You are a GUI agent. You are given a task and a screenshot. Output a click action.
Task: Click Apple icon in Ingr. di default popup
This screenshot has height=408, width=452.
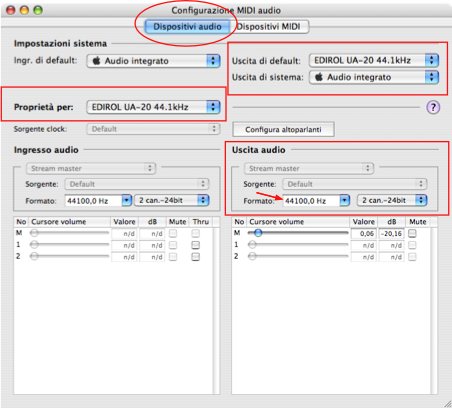[96, 61]
